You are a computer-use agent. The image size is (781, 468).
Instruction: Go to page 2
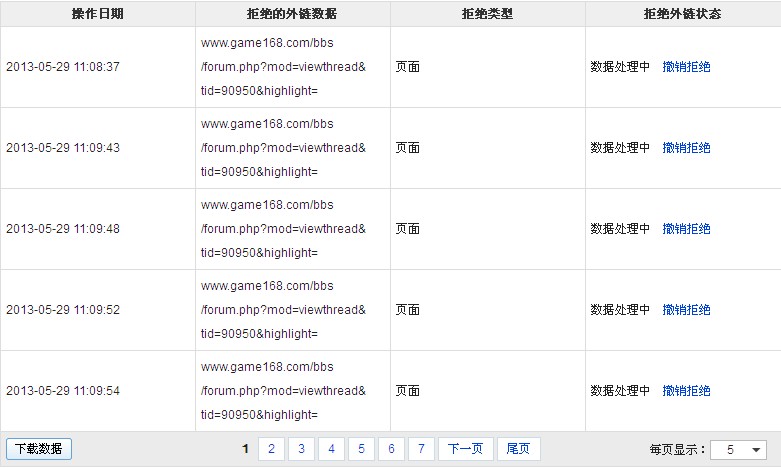click(x=271, y=449)
